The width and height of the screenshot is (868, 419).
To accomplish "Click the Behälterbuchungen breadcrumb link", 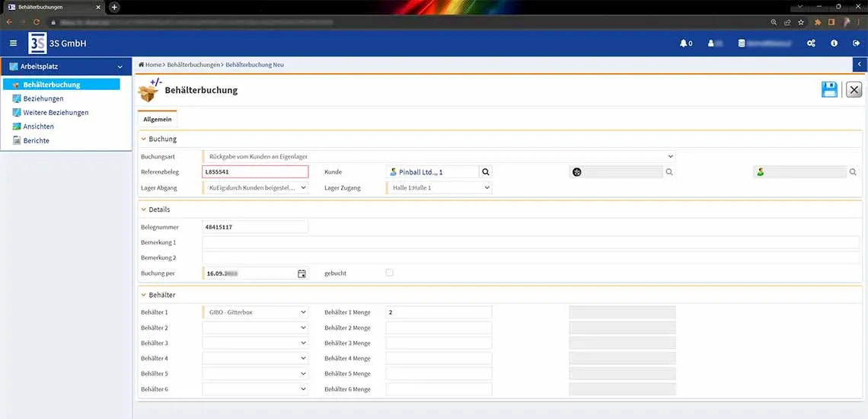I will (x=193, y=65).
